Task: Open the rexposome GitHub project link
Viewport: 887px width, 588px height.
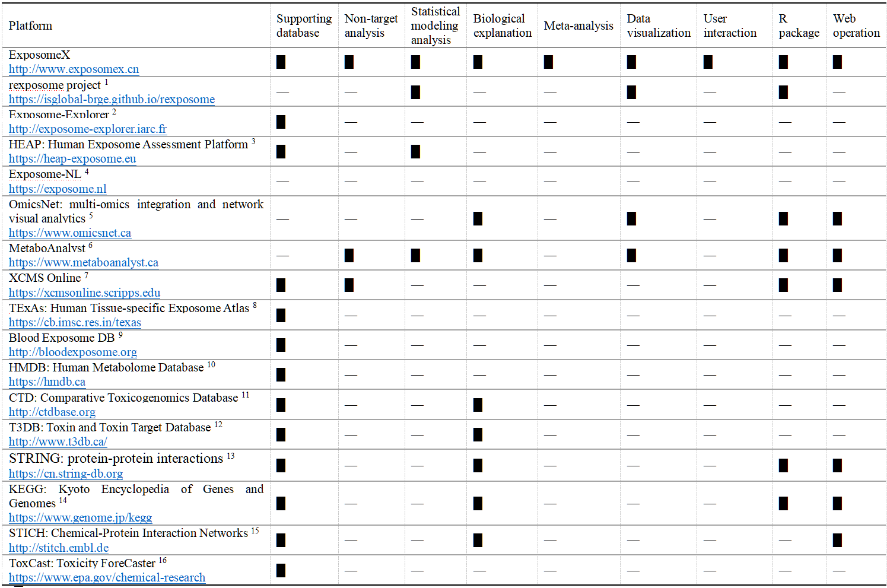Action: [x=112, y=99]
